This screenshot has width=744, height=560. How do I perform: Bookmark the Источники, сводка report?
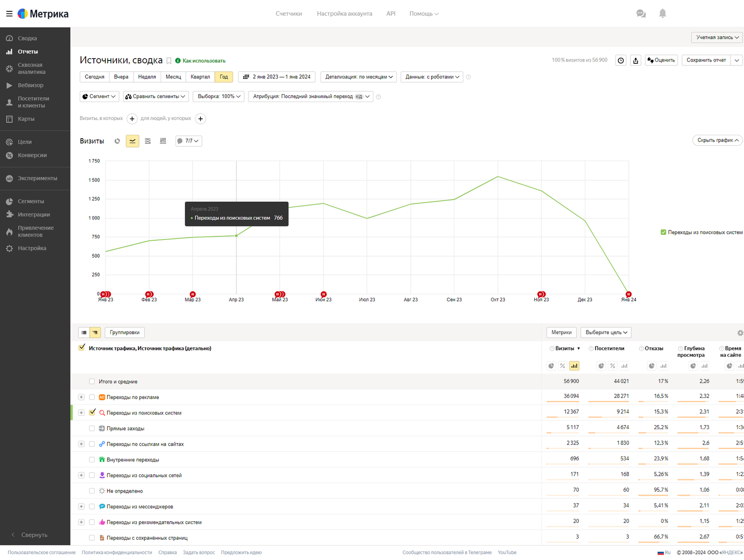pos(169,61)
